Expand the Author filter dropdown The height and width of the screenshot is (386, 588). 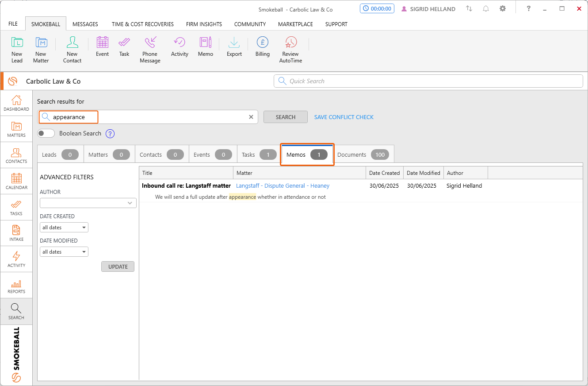[x=88, y=203]
